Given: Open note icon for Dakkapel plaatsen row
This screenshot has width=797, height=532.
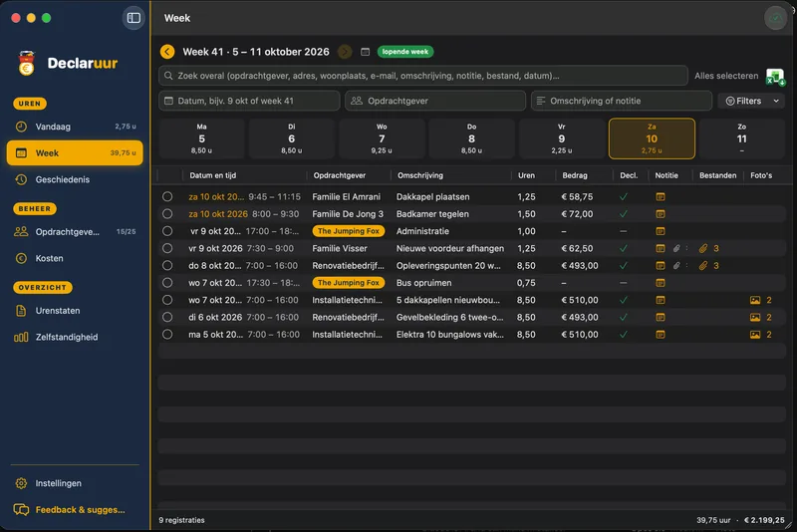Looking at the screenshot, I should pyautogui.click(x=661, y=196).
